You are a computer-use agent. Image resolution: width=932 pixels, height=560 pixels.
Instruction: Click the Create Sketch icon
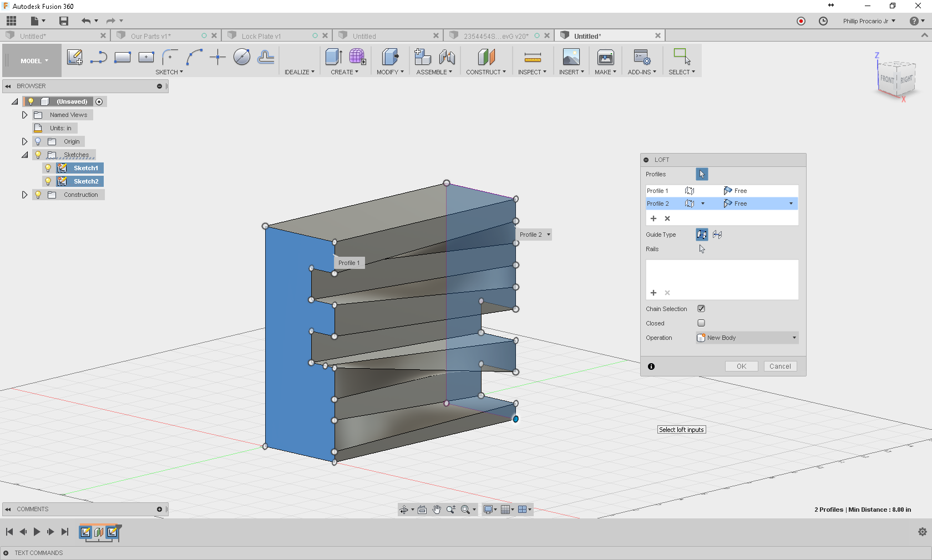pyautogui.click(x=75, y=57)
